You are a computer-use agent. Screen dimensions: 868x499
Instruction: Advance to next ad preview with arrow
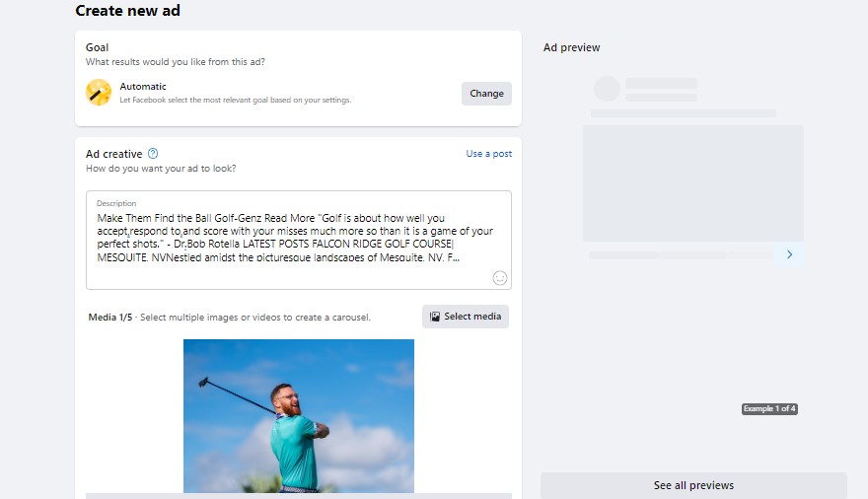tap(789, 254)
